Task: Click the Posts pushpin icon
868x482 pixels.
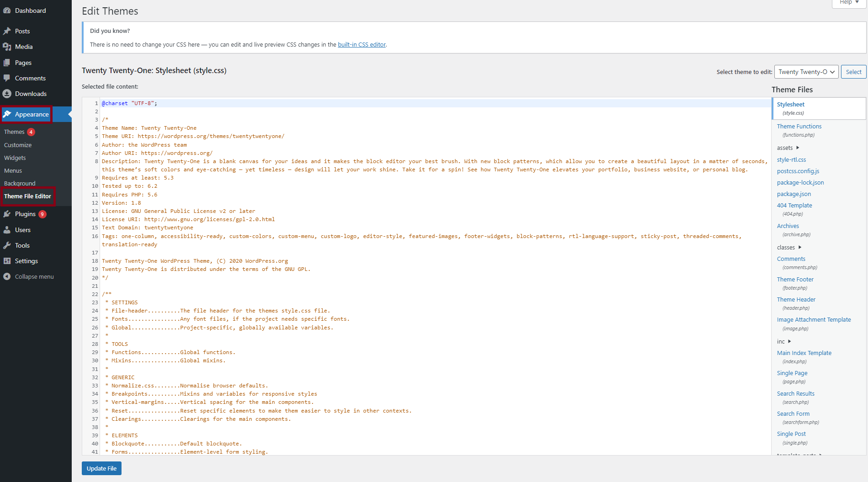Action: click(x=7, y=31)
